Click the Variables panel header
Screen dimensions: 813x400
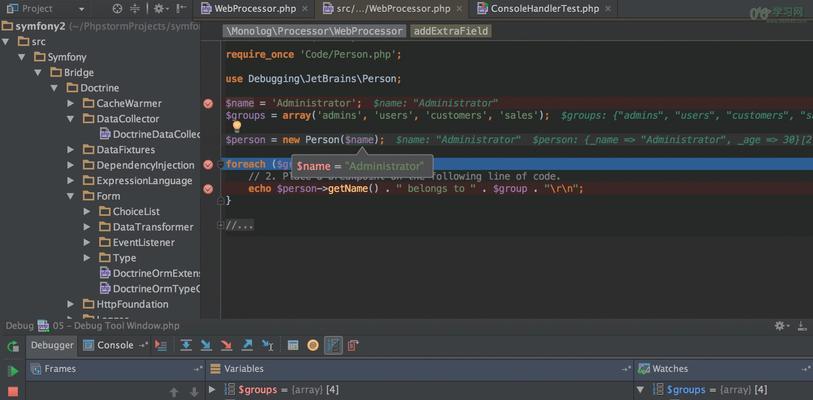click(x=420, y=369)
